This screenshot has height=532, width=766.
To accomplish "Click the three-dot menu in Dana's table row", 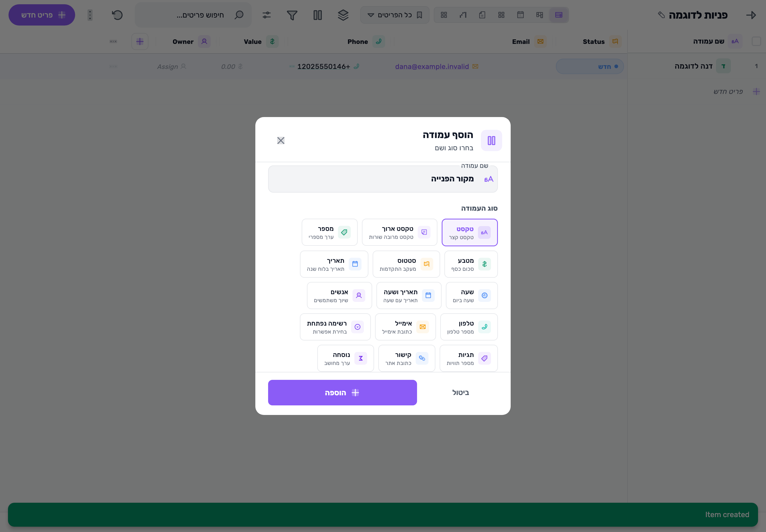I will [x=113, y=66].
